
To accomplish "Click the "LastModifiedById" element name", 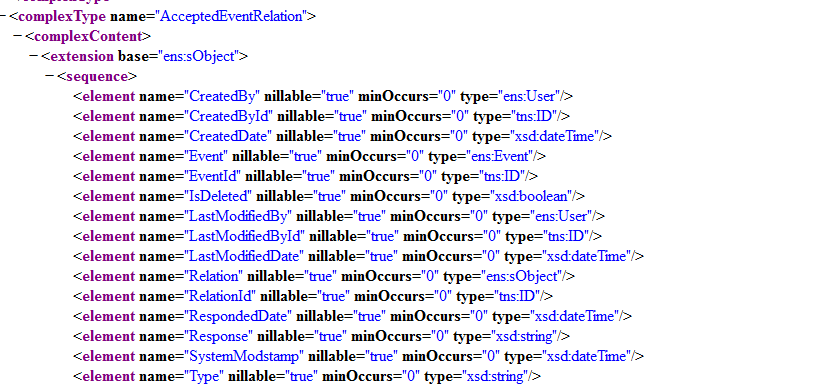I will pos(245,236).
